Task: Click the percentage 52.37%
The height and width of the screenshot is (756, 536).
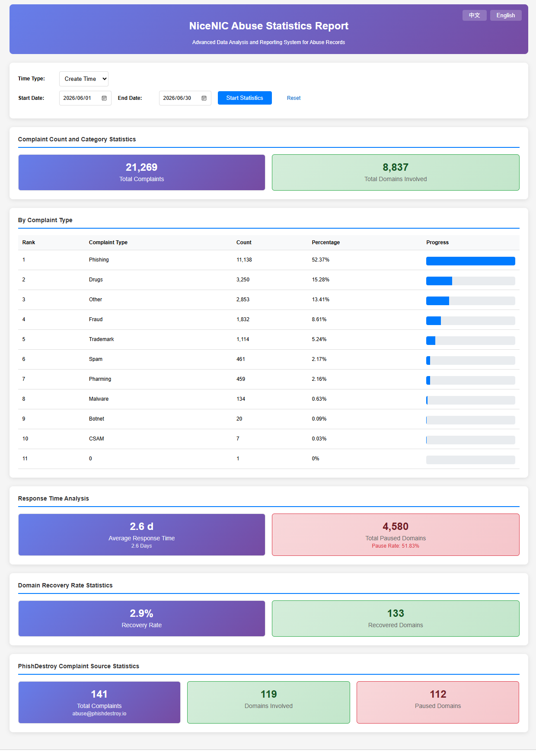Action: pyautogui.click(x=321, y=260)
